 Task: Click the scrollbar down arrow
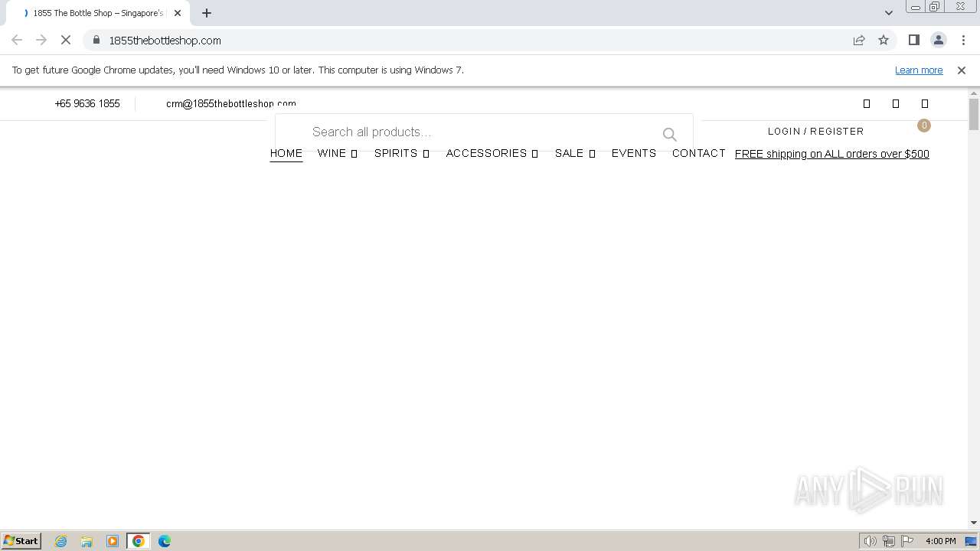coord(974,523)
